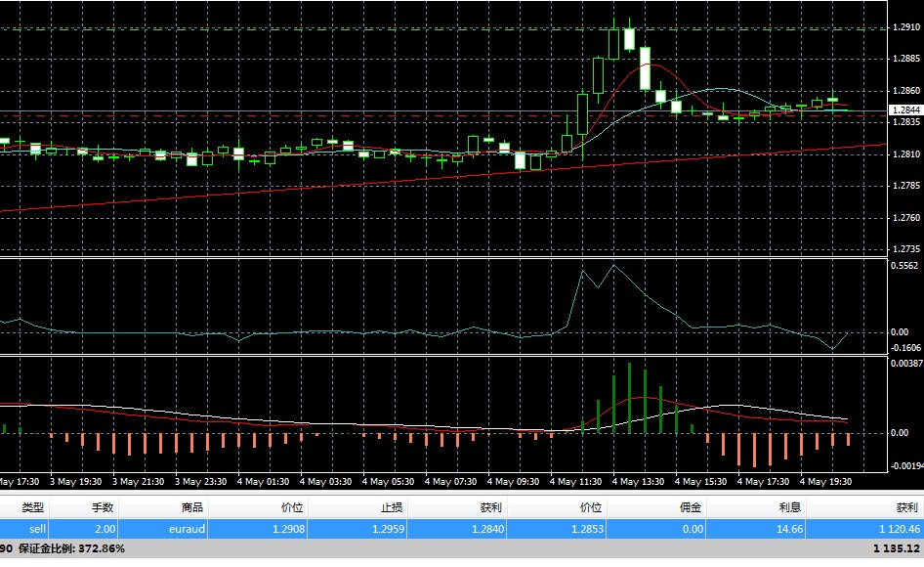Click the '4 May 11:30' time label

575,481
